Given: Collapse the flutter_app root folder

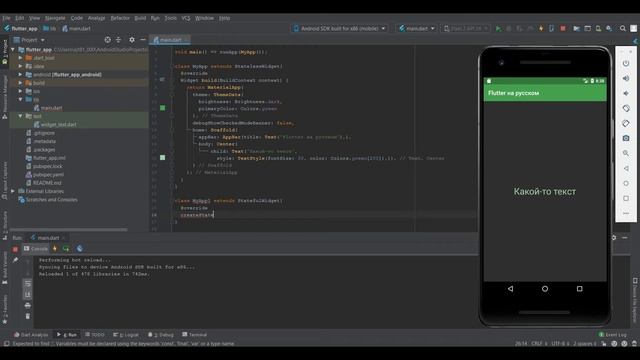Looking at the screenshot, I should 13,49.
